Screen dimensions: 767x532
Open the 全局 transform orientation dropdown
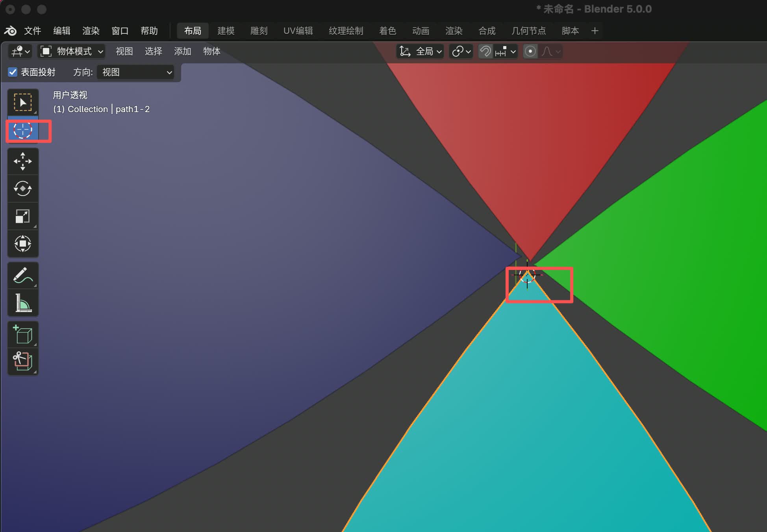421,52
